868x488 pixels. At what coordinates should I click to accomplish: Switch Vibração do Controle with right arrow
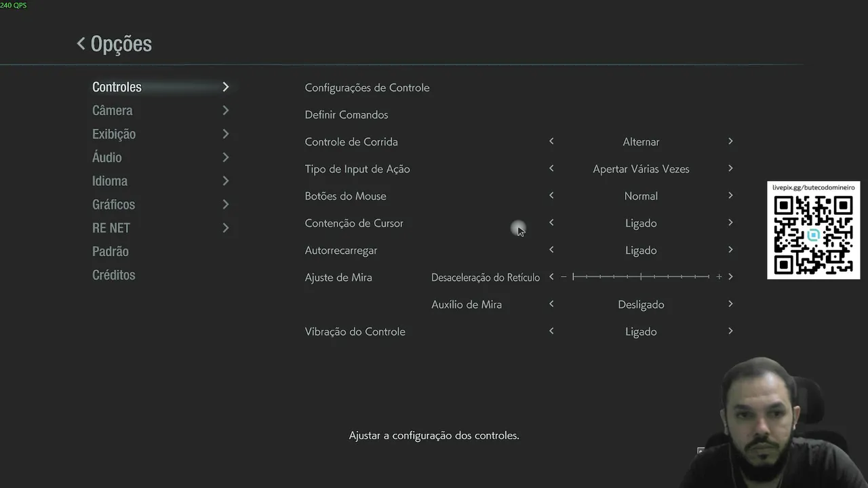[730, 331]
